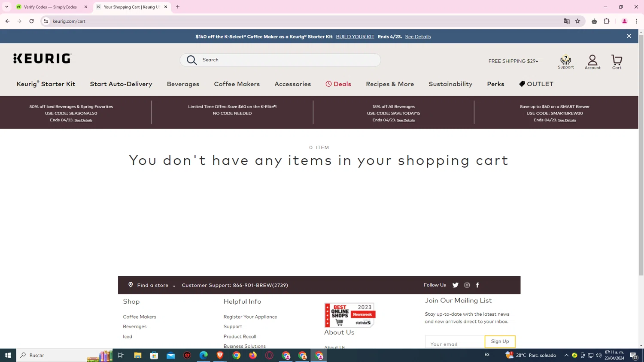Open the Accessories menu
This screenshot has height=362, width=644.
click(292, 84)
